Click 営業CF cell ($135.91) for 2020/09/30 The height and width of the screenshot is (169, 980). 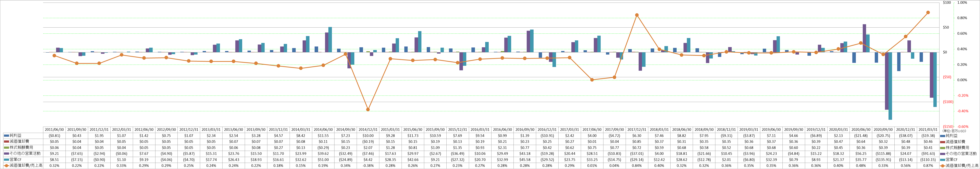pyautogui.click(x=883, y=160)
